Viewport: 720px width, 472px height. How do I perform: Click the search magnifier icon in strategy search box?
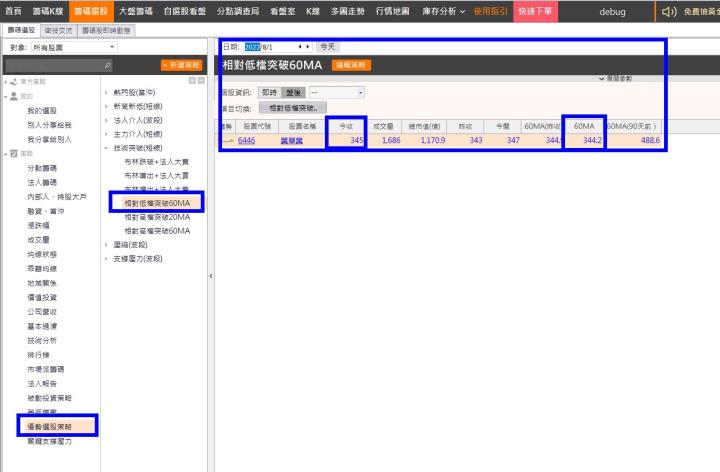pos(107,66)
